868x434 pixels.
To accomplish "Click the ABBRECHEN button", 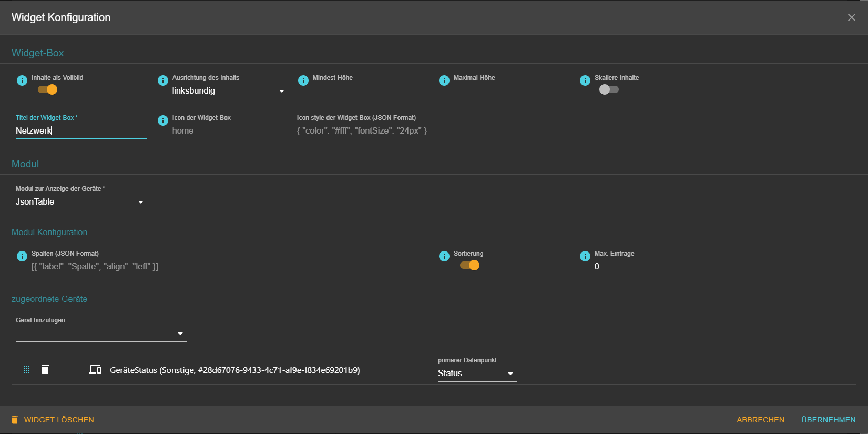I will [x=760, y=420].
